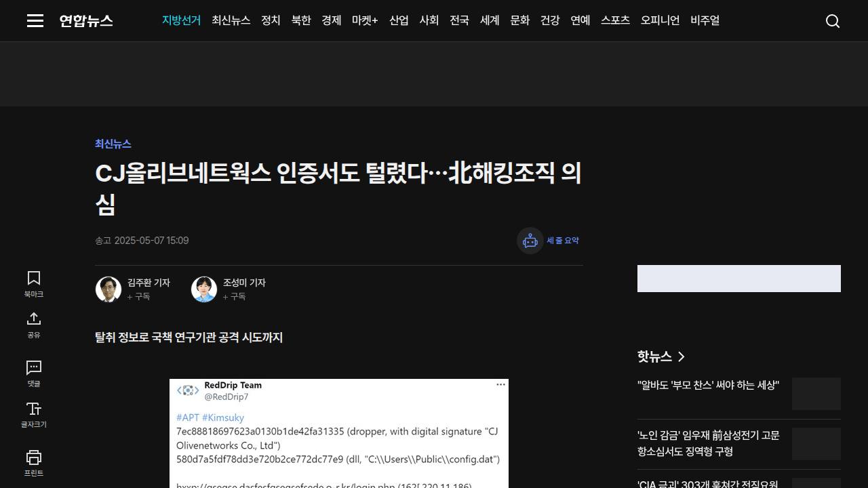Open the hamburger menu icon
This screenshot has width=868, height=488.
point(35,21)
